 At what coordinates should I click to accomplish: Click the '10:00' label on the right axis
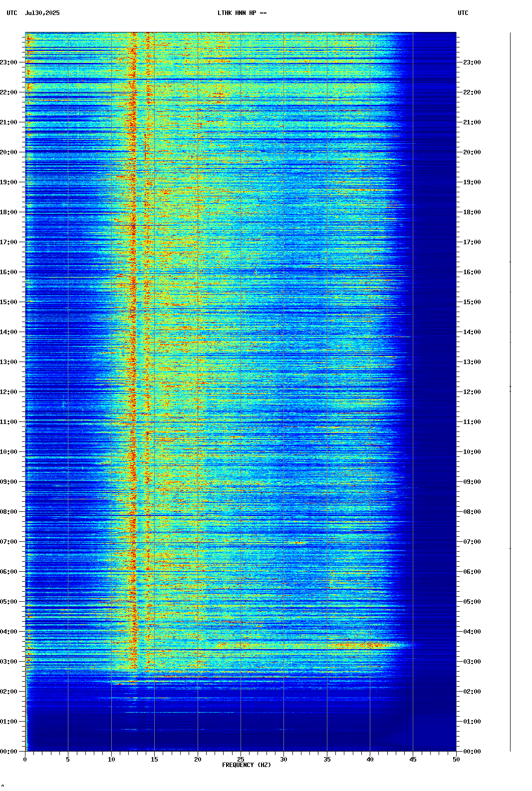click(x=472, y=452)
